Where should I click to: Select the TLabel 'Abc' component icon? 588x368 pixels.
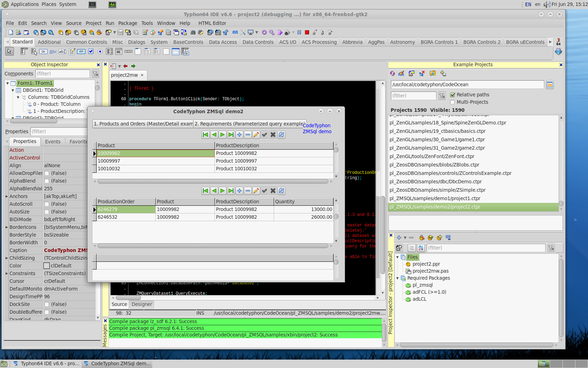point(53,52)
